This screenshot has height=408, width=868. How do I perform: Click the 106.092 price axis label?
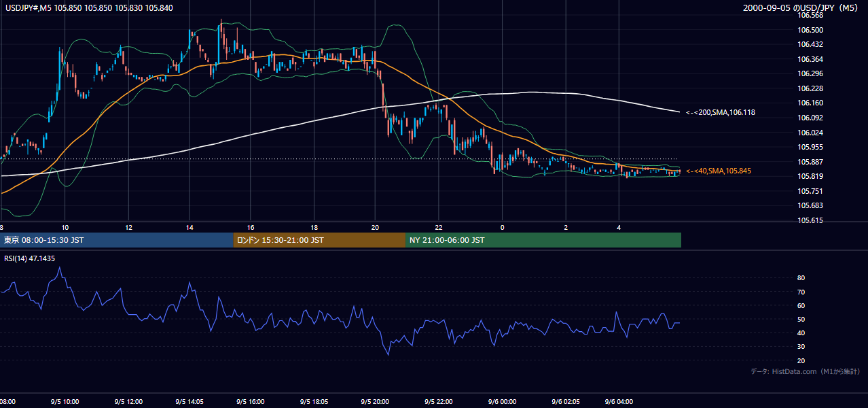(x=810, y=118)
